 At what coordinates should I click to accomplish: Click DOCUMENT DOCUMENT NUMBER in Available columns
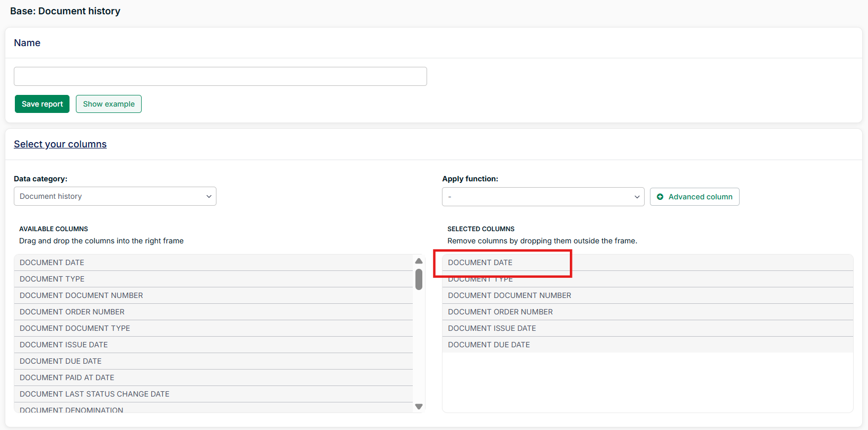pos(81,295)
